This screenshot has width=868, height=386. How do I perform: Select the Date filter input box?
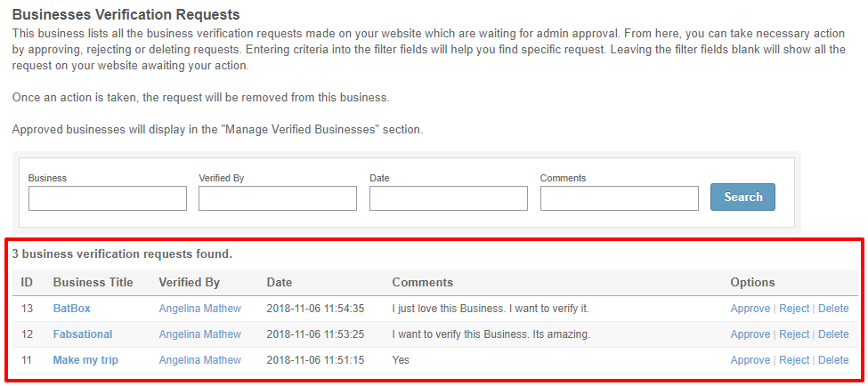(449, 198)
